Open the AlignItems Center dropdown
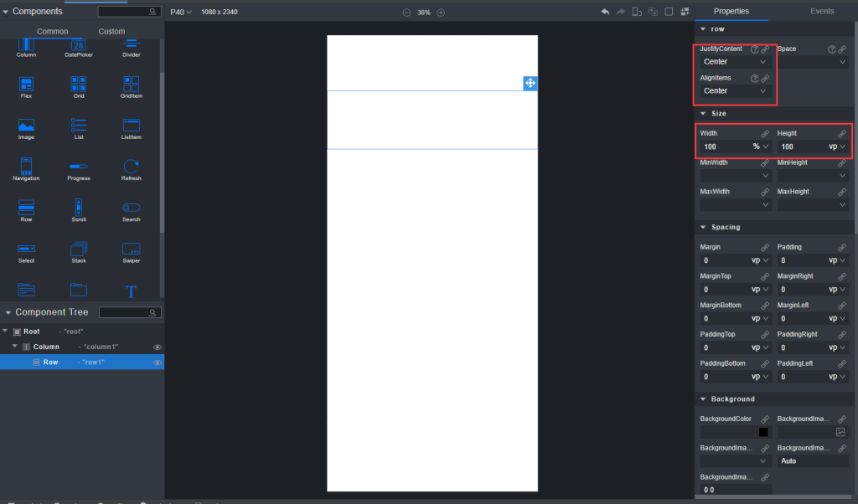Viewport: 858px width, 504px height. pos(735,90)
